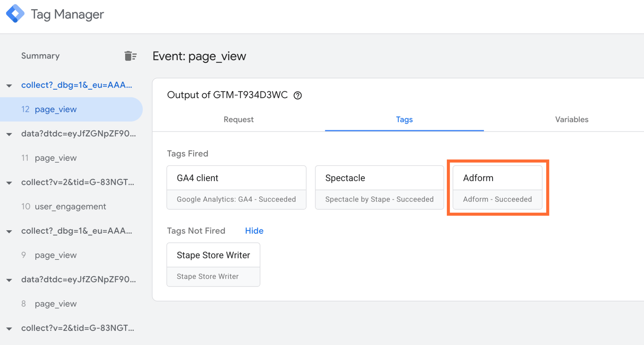Open the Variables tab
This screenshot has height=345, width=644.
(x=571, y=120)
